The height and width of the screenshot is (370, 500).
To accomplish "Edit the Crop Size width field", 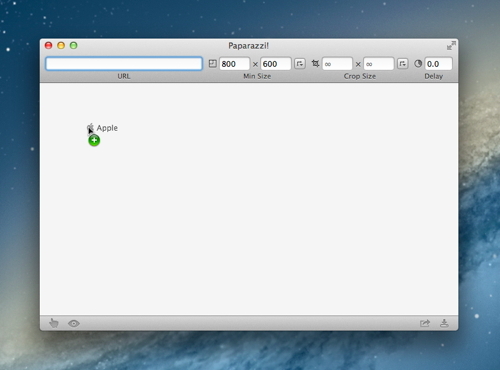I will (337, 64).
